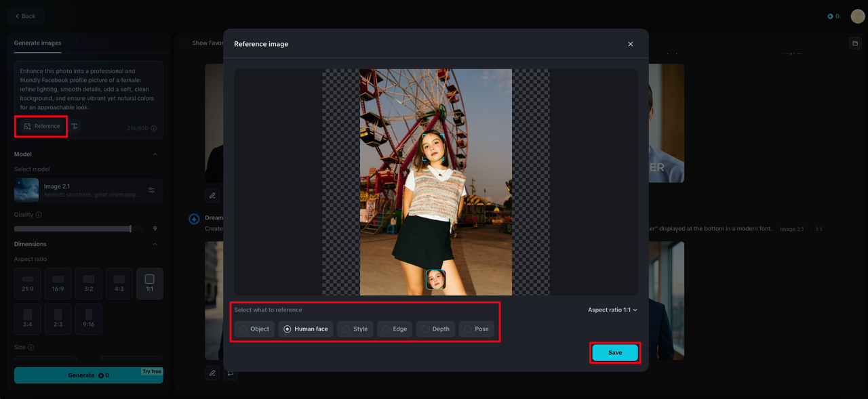Collapse the Model section
The height and width of the screenshot is (399, 868).
pyautogui.click(x=155, y=154)
